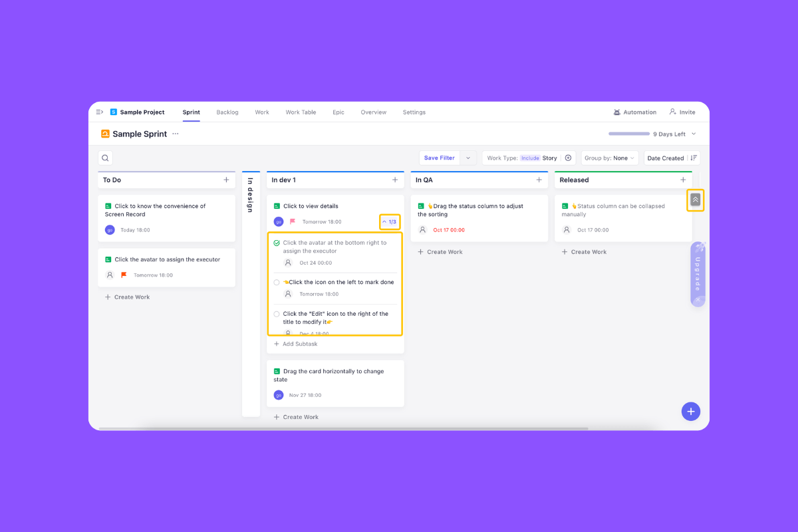The image size is (798, 532).
Task: Open the Settings tab
Action: pos(414,112)
